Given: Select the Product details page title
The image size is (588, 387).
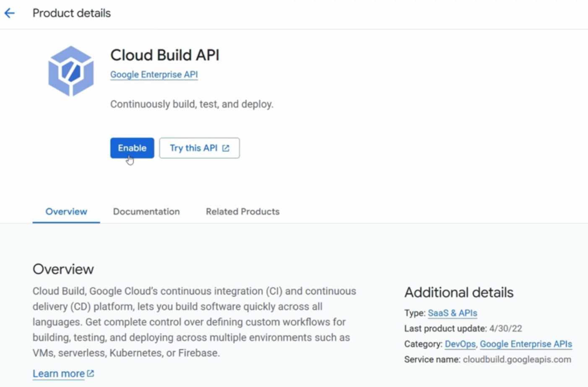Looking at the screenshot, I should coord(72,13).
